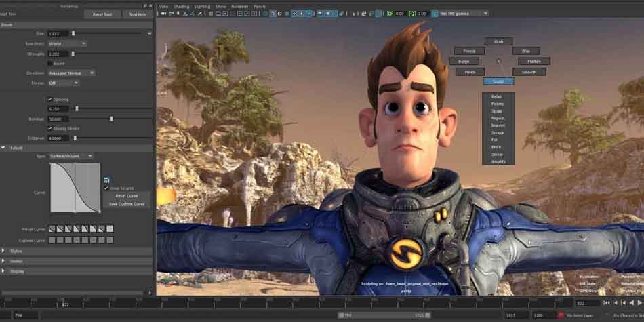The height and width of the screenshot is (322, 644).
Task: Open Direction Averaged Normal dropdown
Action: pyautogui.click(x=71, y=73)
